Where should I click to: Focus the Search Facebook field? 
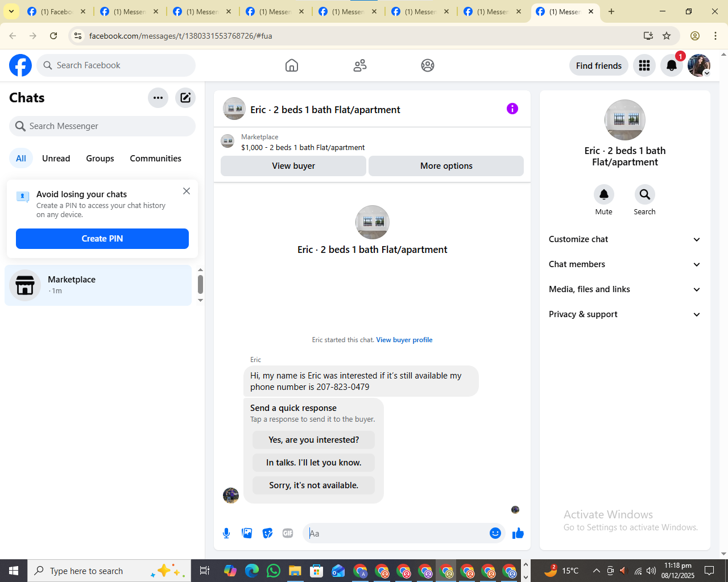[x=116, y=65]
